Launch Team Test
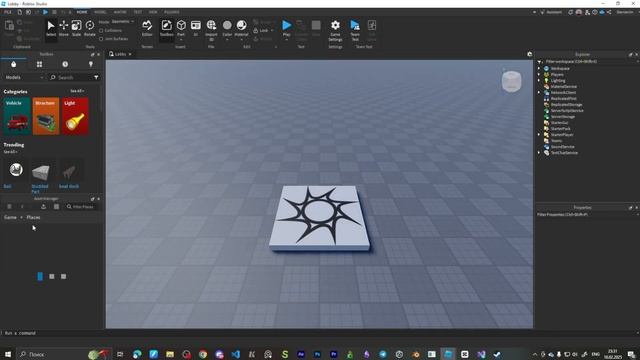 [355, 30]
